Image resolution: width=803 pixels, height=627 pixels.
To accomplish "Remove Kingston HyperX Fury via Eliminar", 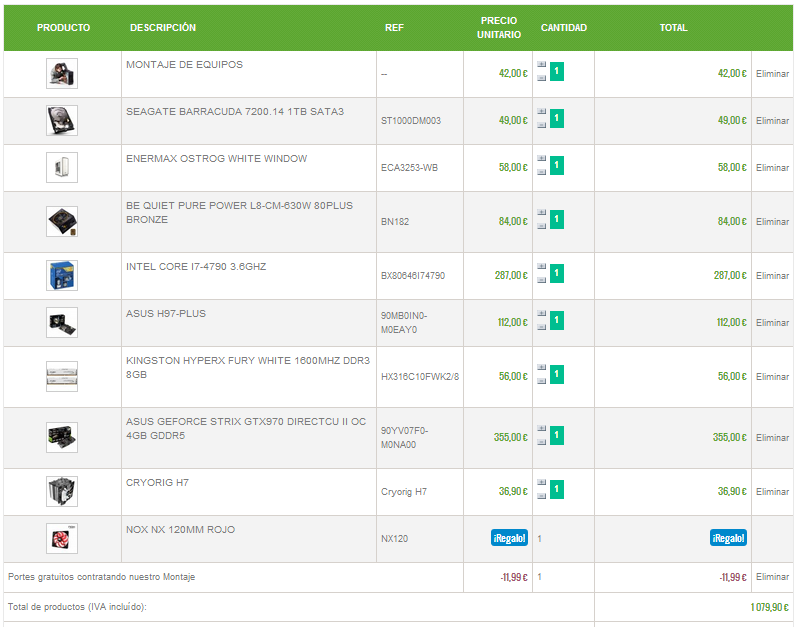I will (x=772, y=377).
